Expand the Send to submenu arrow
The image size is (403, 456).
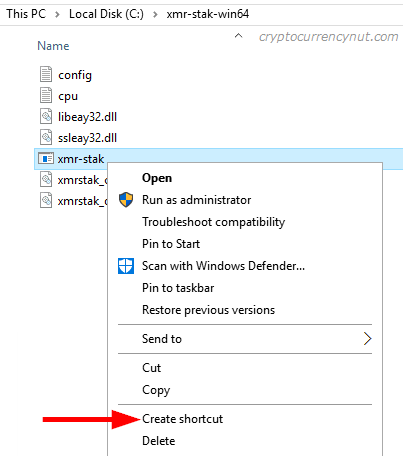coord(367,339)
